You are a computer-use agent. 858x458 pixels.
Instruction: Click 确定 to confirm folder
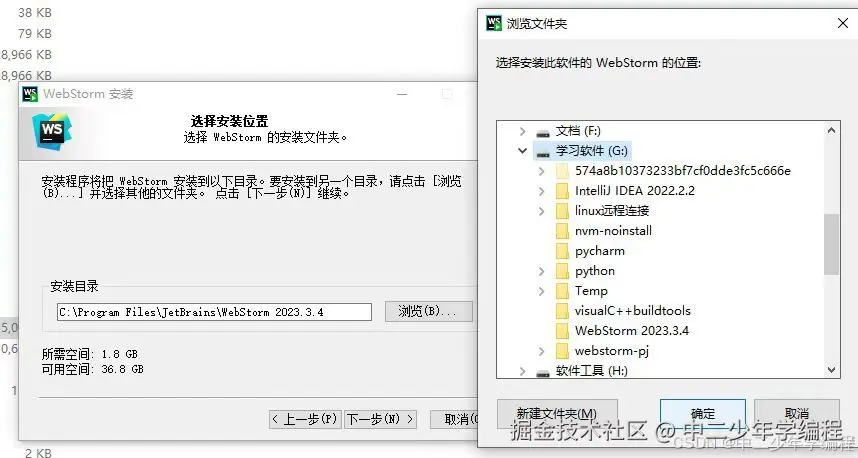pos(703,414)
